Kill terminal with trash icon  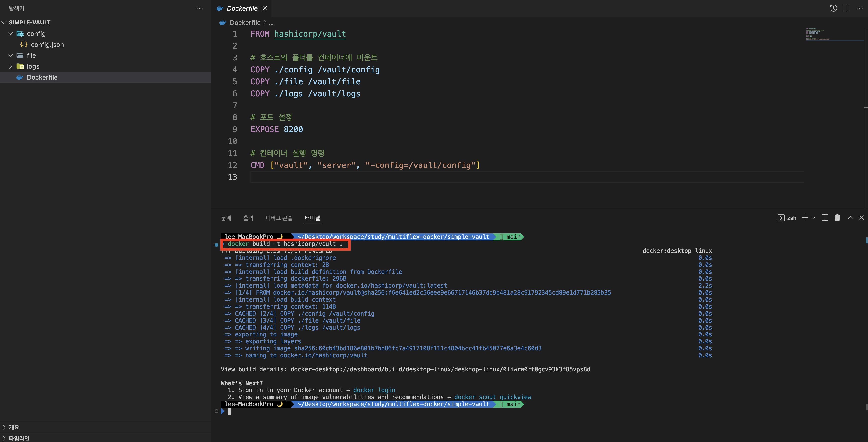click(x=837, y=218)
